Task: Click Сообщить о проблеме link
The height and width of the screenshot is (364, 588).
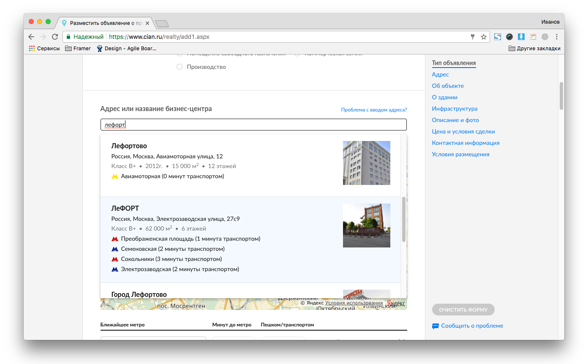Action: pos(472,326)
